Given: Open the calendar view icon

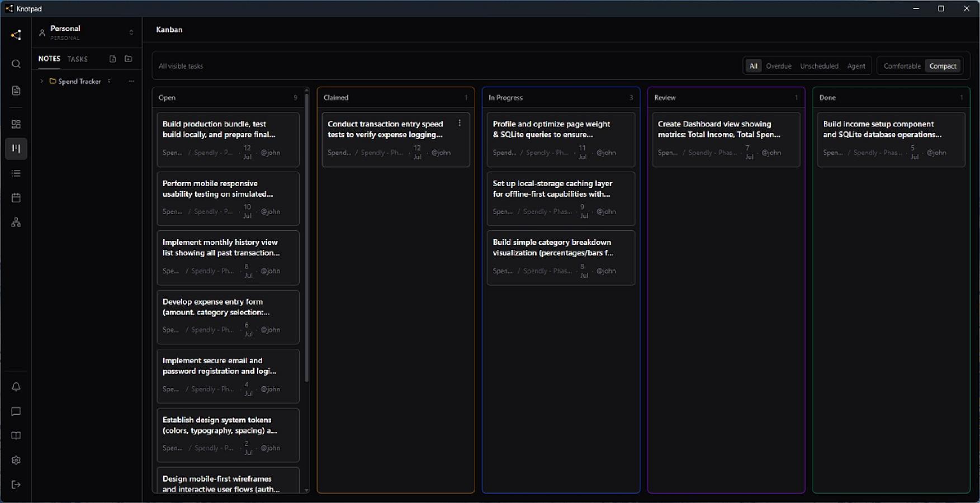Looking at the screenshot, I should [x=16, y=198].
